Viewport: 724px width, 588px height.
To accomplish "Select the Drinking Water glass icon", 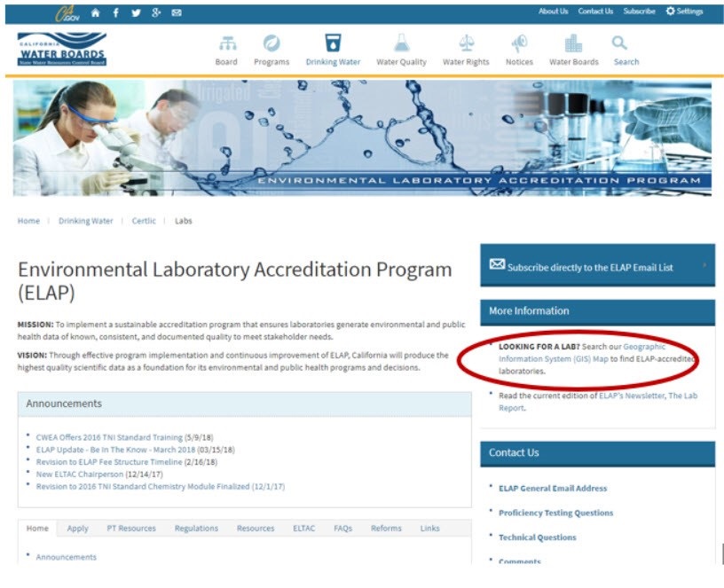I will pos(333,43).
